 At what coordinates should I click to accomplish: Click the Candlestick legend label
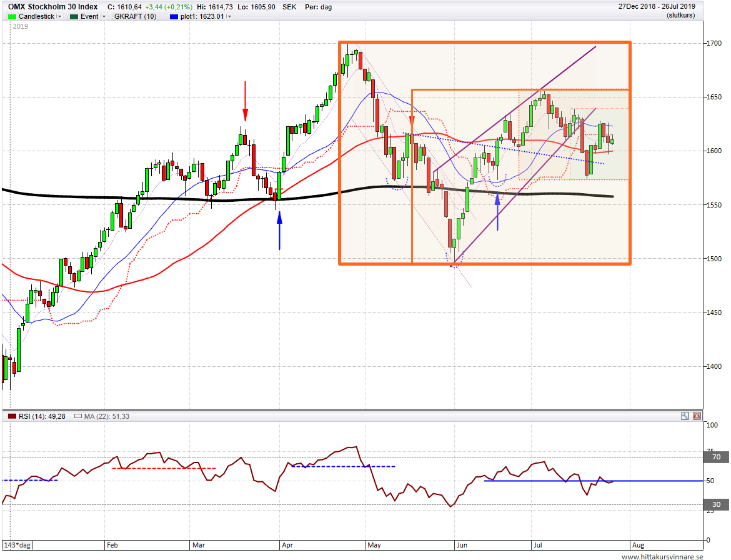coord(36,16)
